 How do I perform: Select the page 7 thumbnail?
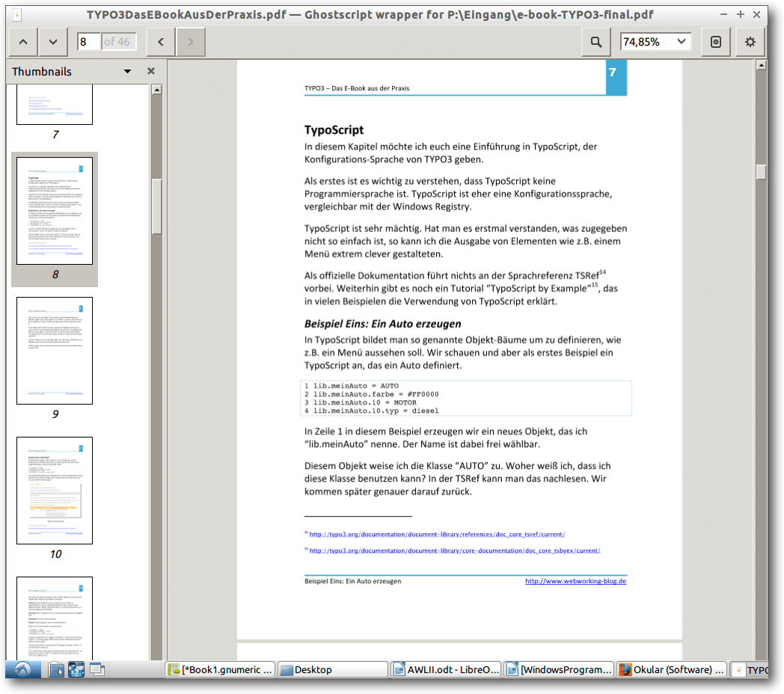pyautogui.click(x=55, y=104)
